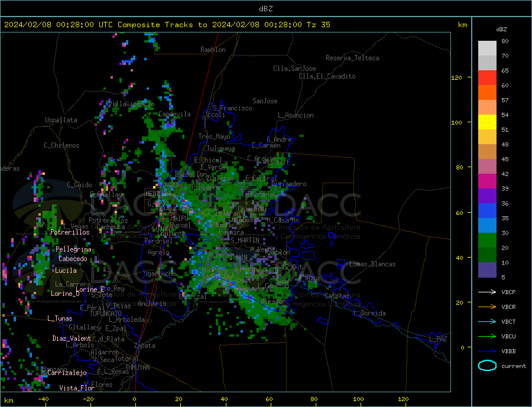Select the bright green 20–30 dBZ band

click(x=487, y=240)
